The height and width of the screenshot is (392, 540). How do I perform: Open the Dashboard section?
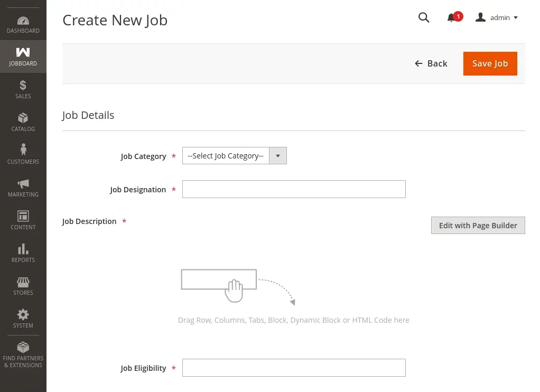pos(23,23)
